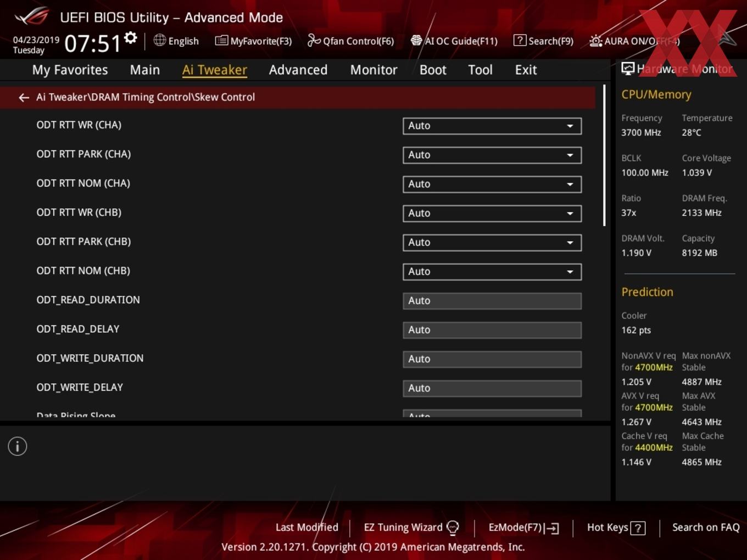This screenshot has height=560, width=747.
Task: Click the 8192 MB capacity value
Action: point(699,253)
